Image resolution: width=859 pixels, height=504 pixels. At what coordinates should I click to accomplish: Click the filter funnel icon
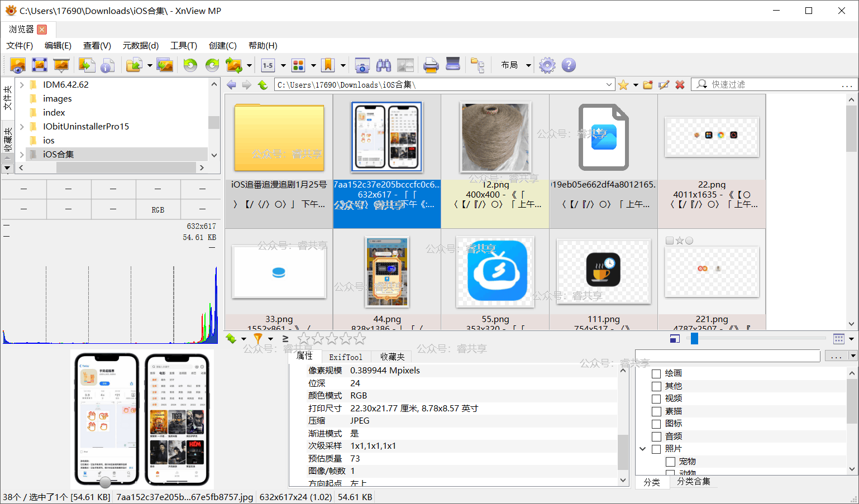(257, 338)
